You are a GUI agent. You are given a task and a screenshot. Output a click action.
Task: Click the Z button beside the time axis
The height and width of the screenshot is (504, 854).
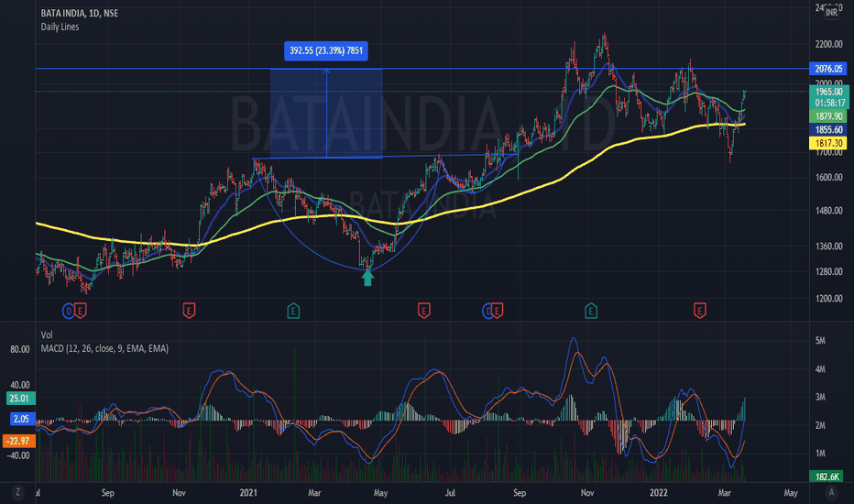pyautogui.click(x=18, y=493)
